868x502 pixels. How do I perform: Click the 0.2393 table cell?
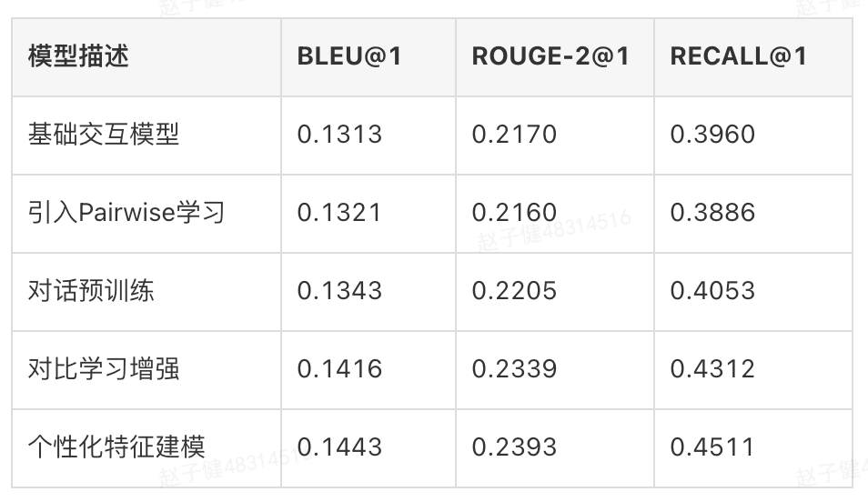point(514,447)
